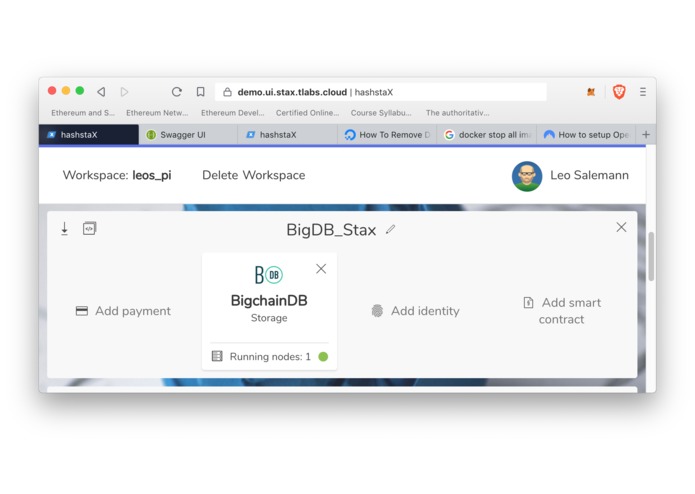The image size is (695, 494).
Task: Open the code view icon for stack
Action: pos(90,228)
